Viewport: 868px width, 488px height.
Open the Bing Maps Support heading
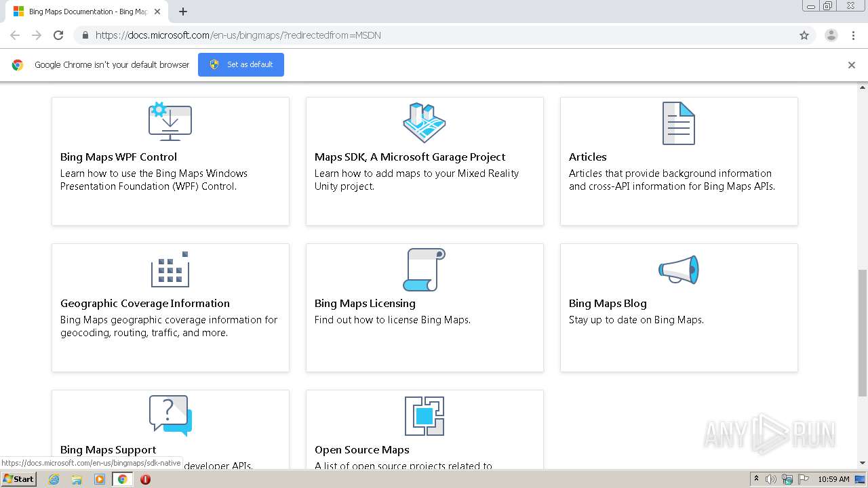(x=108, y=450)
